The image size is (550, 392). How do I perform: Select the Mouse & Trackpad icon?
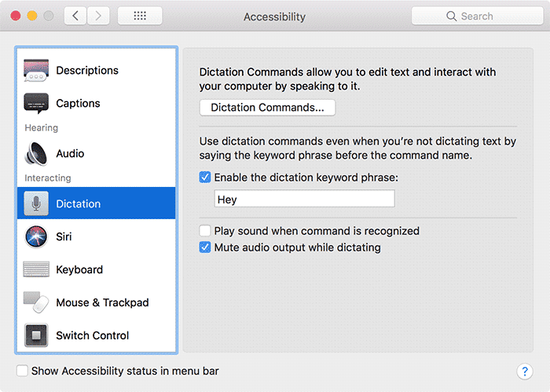click(36, 302)
